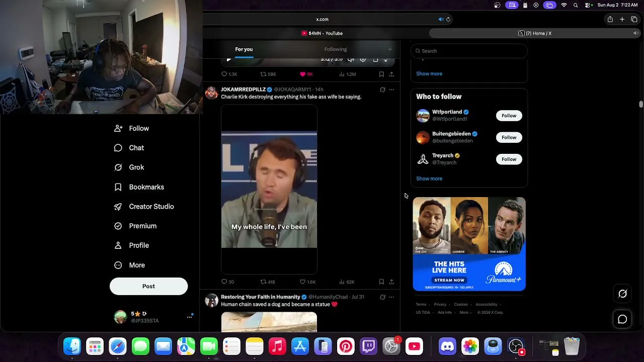This screenshot has width=644, height=362.
Task: Share the post with 9K likes
Action: 391,74
